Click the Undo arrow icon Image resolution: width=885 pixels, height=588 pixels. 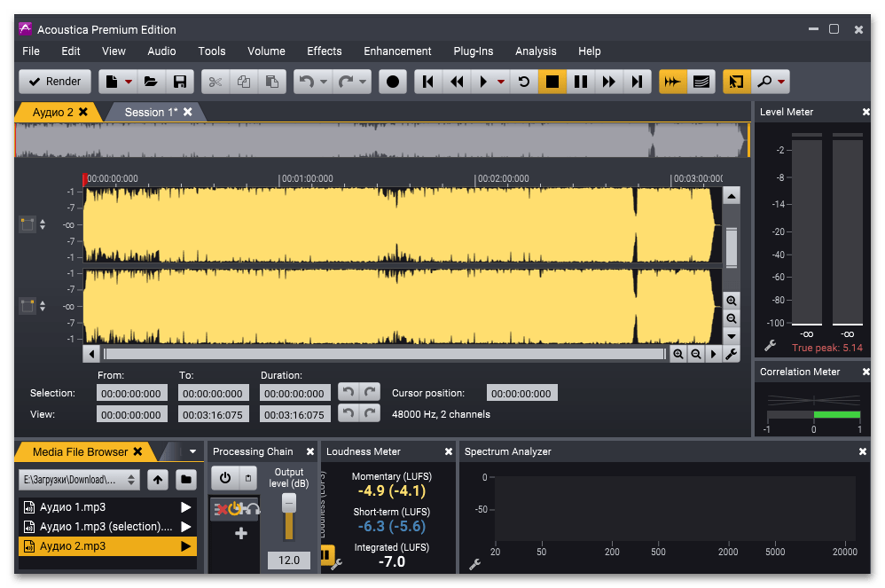(307, 82)
